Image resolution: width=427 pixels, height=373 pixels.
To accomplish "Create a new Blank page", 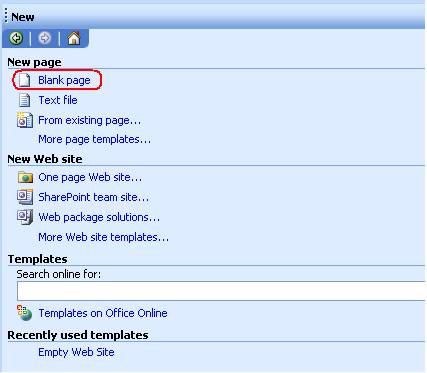I will point(64,80).
